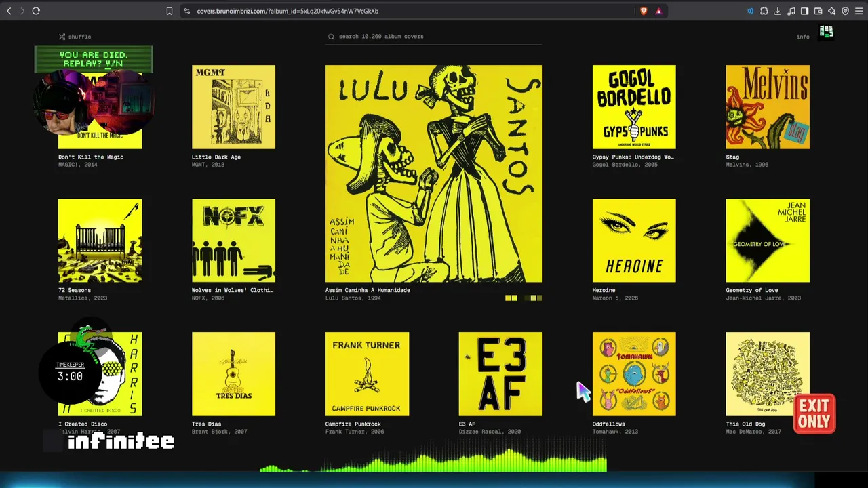Image resolution: width=868 pixels, height=488 pixels.
Task: Select the E3 AF album cover
Action: (x=500, y=374)
